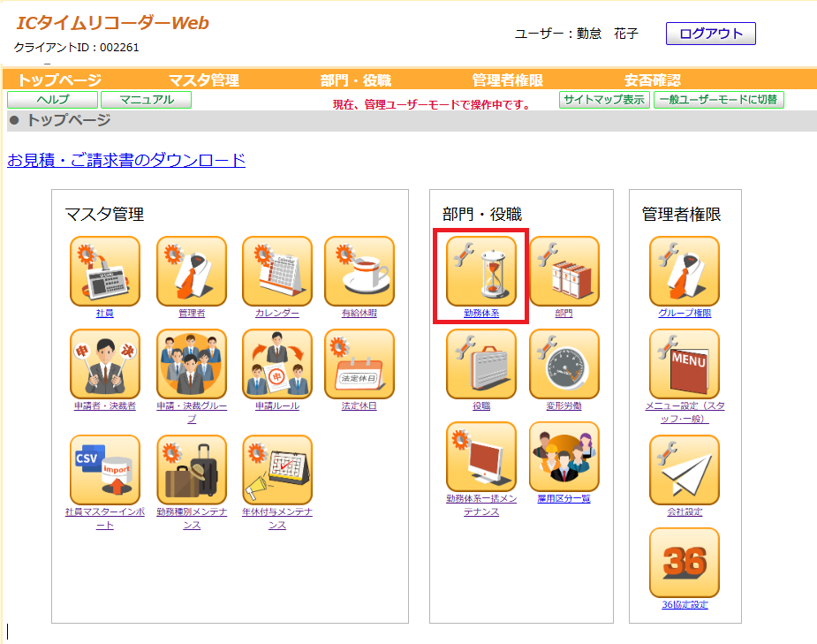This screenshot has height=644, width=817.
Task: Open the 36協定設定 icon
Action: [685, 563]
